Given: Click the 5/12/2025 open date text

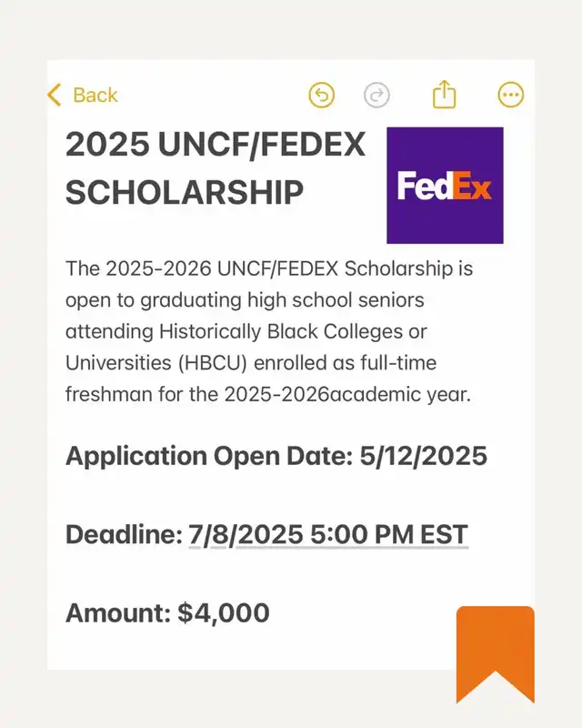Looking at the screenshot, I should pyautogui.click(x=423, y=456).
